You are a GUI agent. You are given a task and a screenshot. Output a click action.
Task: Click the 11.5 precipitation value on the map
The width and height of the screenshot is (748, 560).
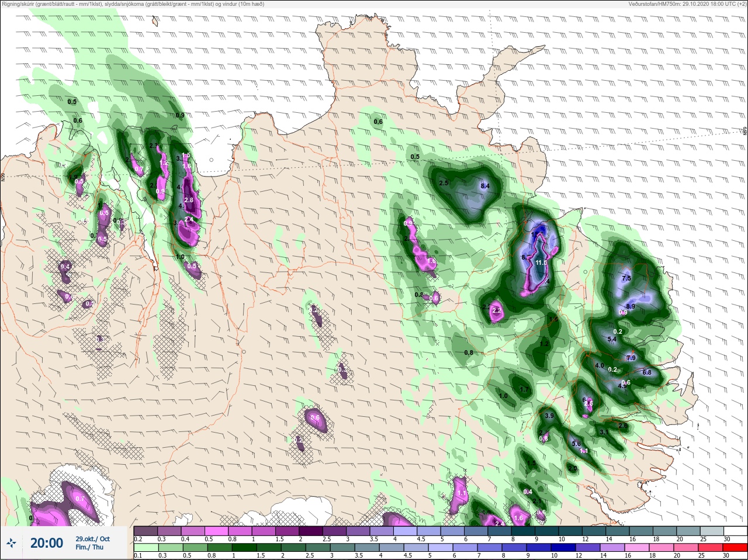[x=541, y=263]
